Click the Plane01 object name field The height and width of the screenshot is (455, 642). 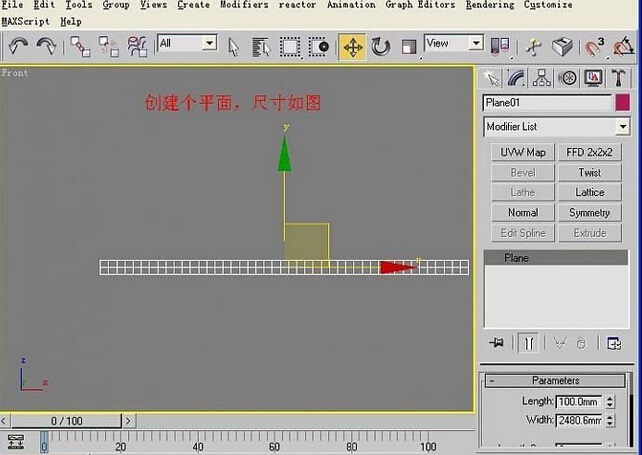coord(547,103)
